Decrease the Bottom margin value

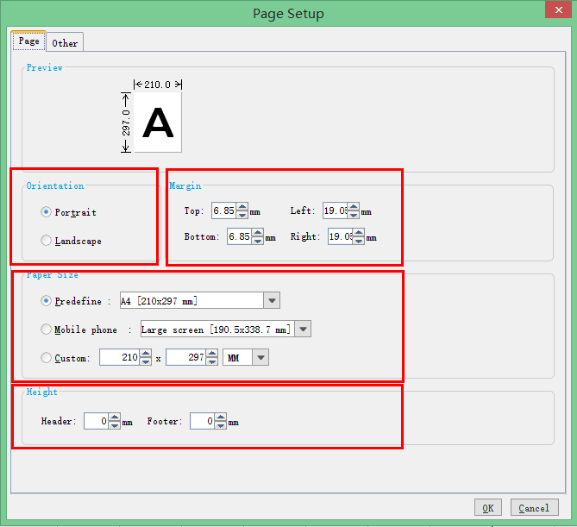258,241
